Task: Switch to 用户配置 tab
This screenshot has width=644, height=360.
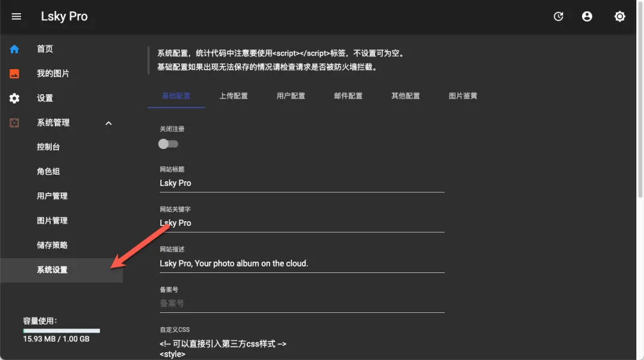Action: (291, 96)
